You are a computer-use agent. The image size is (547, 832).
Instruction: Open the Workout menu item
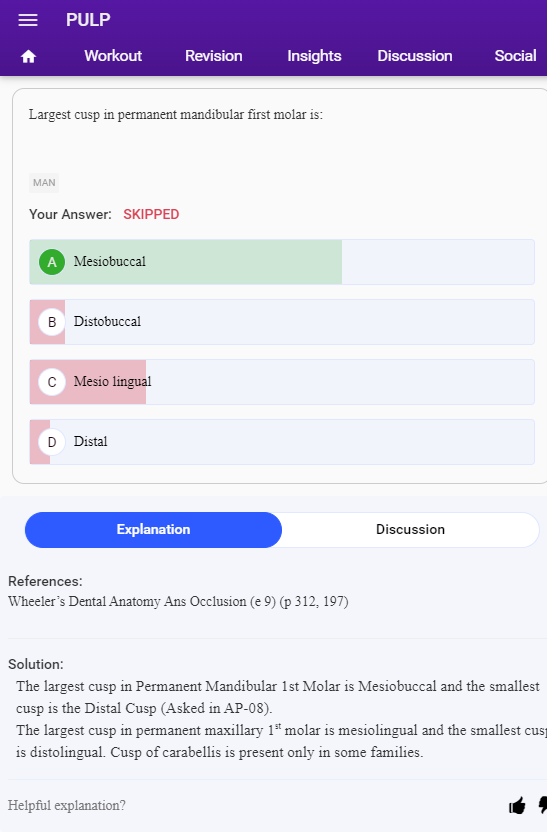tap(113, 56)
